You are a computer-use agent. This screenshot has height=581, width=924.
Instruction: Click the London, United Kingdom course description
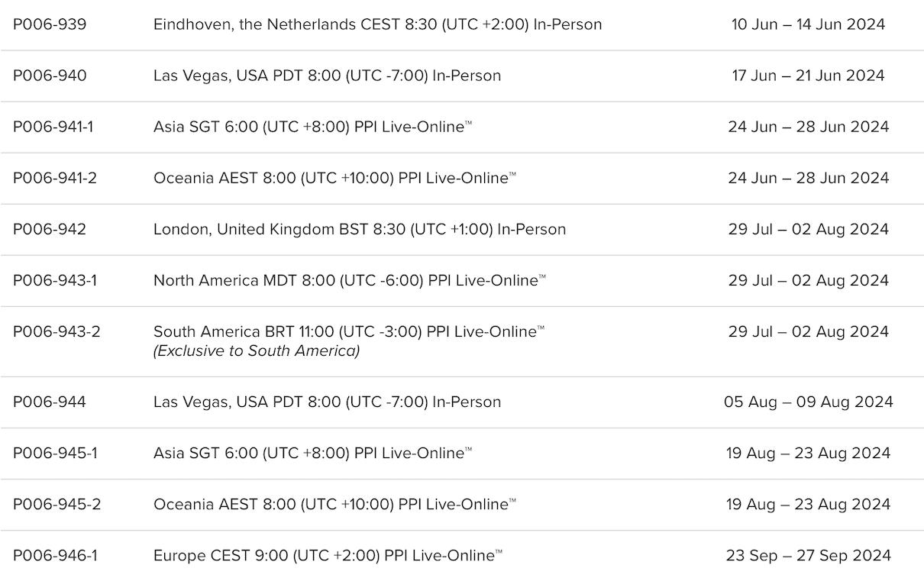click(360, 229)
